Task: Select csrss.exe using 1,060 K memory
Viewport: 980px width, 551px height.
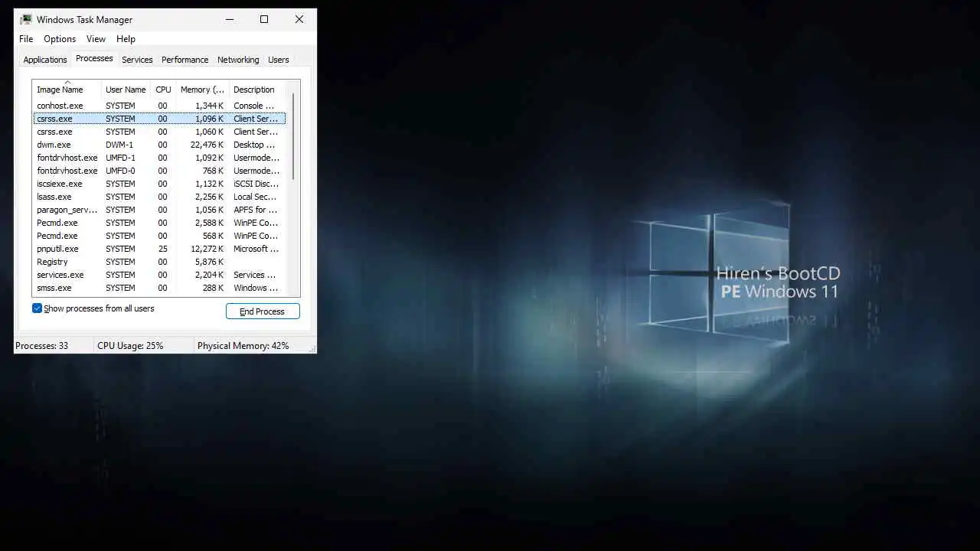Action: point(159,132)
